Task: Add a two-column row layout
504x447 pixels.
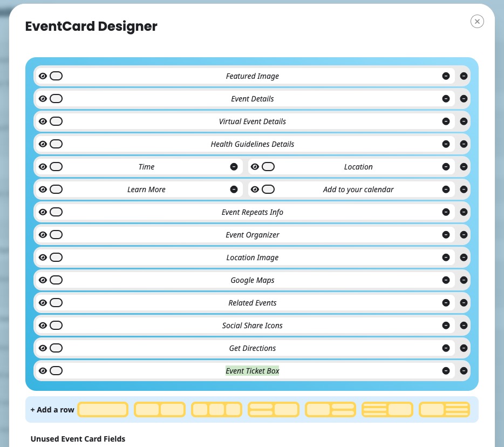Action: (160, 410)
